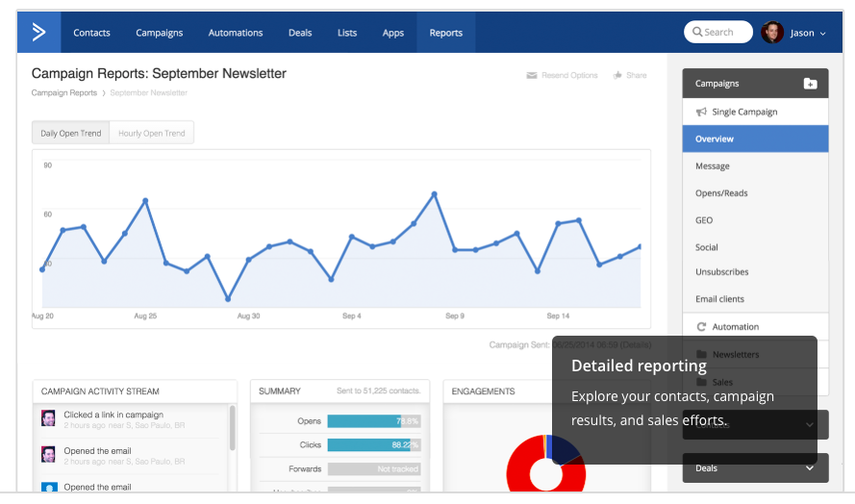Click the lowest chart point before Aug 30
Viewport: 855px width, 504px height.
click(x=228, y=299)
